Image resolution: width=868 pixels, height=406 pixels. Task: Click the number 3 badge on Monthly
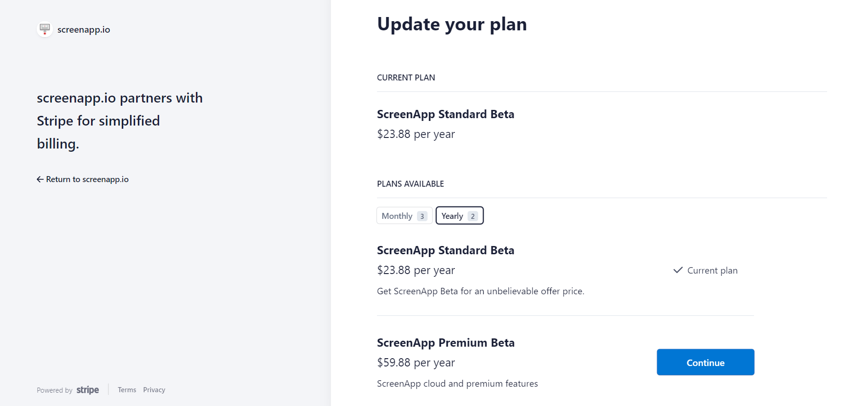[422, 216]
